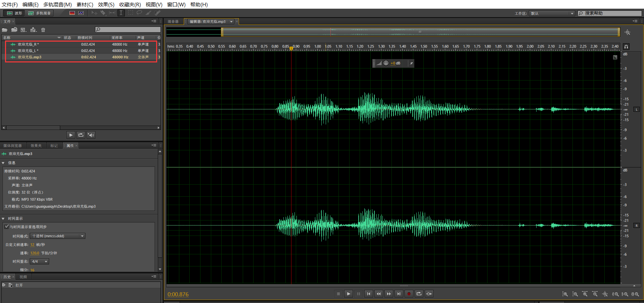
Task: Click the HUD volume knob +0 dB
Action: coord(386,63)
